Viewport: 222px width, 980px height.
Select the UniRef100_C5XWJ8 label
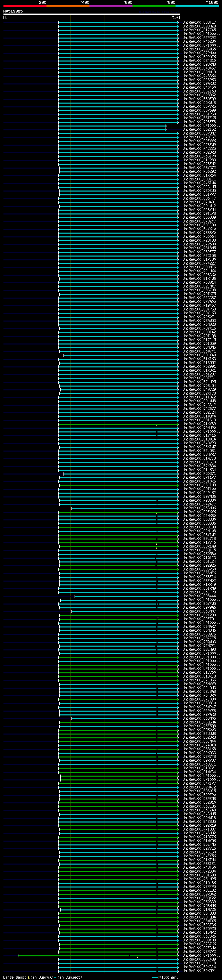pos(199,103)
